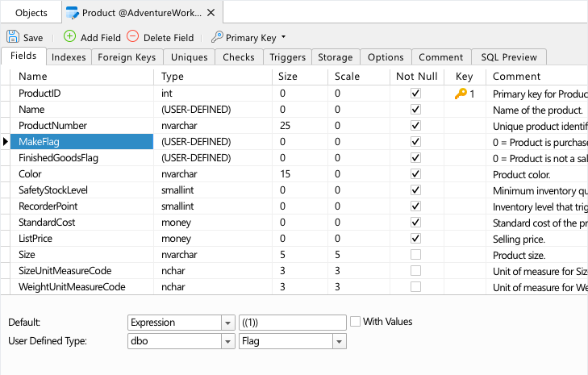Toggle Not Null for ProductNumber
Viewport: 588px width, 375px height.
coord(415,125)
